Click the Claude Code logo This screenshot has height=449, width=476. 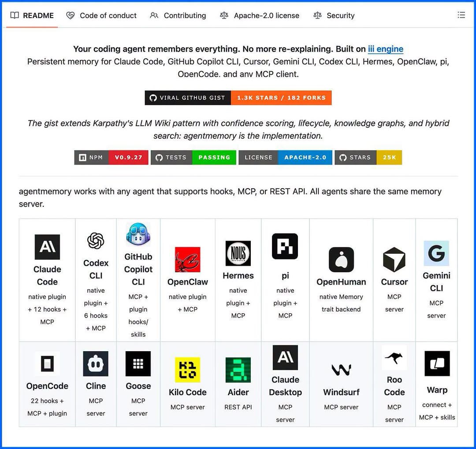[x=47, y=247]
